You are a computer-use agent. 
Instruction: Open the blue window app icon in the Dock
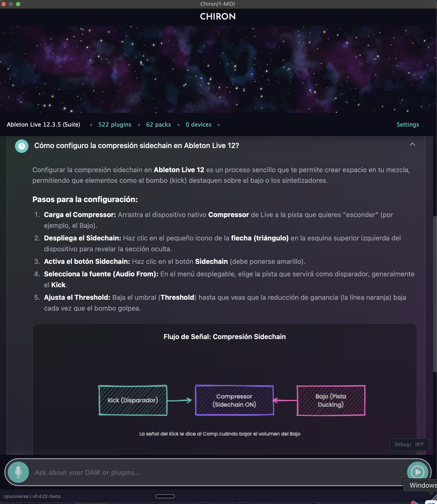[432, 503]
